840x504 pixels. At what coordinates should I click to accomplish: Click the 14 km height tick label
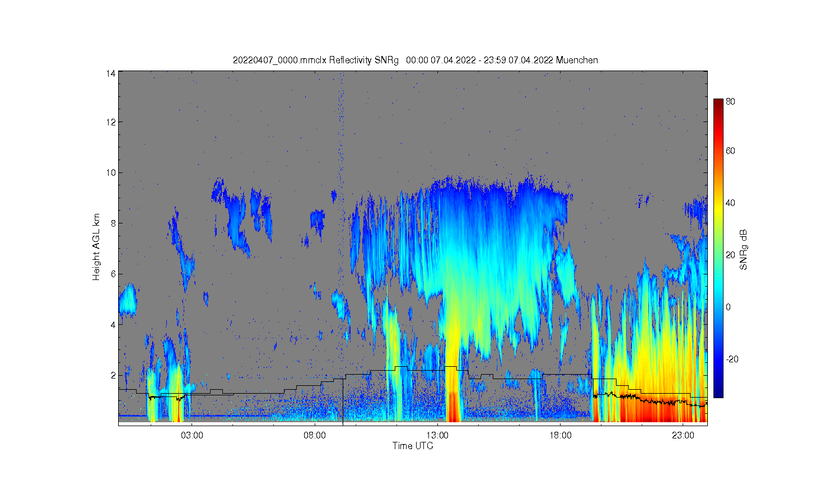tap(111, 73)
